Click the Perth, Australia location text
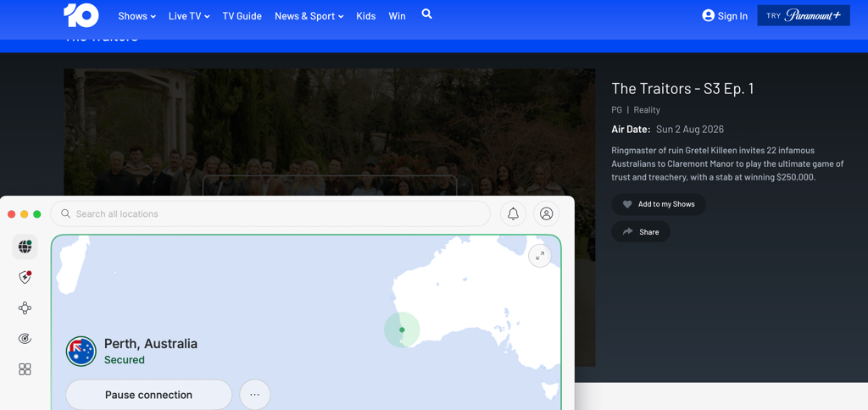The image size is (868, 410). tap(151, 344)
